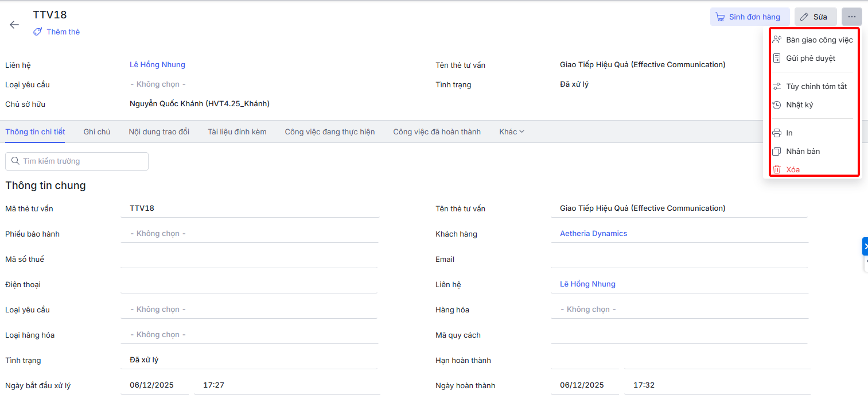Click the duplicate icon for Nhân bản

pyautogui.click(x=777, y=152)
